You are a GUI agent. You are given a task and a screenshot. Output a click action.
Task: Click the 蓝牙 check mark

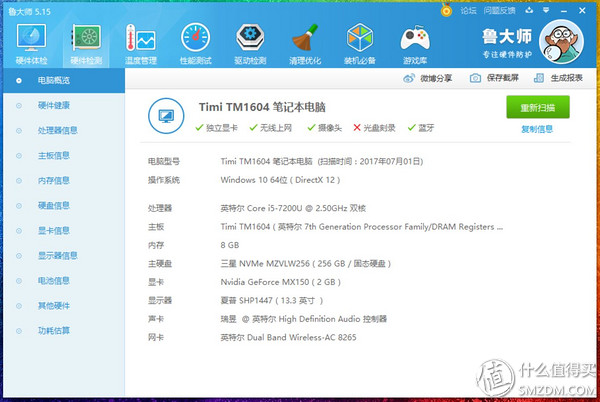point(411,127)
